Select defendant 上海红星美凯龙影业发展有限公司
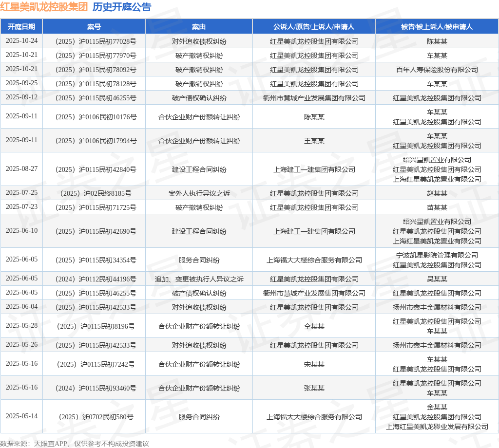This screenshot has height=448, width=499. coord(437,427)
